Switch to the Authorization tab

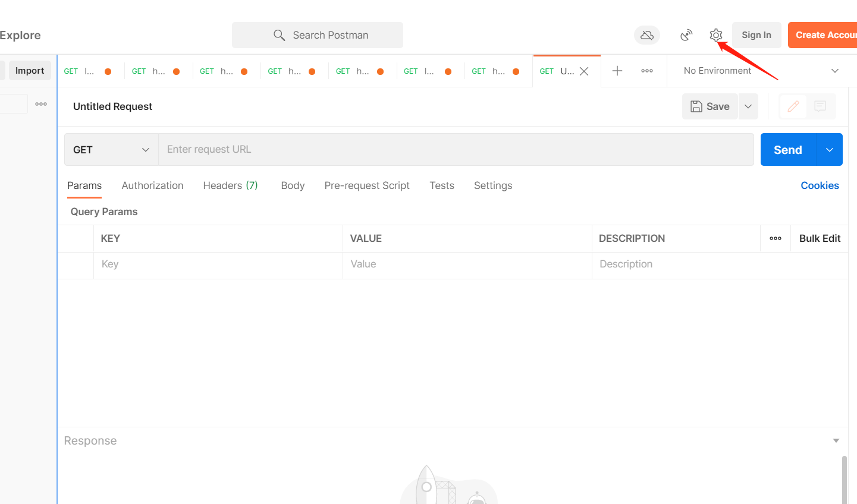click(152, 185)
